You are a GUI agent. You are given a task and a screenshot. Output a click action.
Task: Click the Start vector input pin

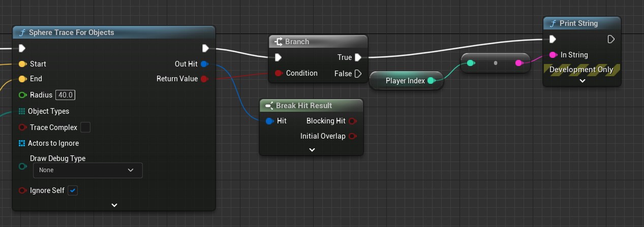pos(22,64)
